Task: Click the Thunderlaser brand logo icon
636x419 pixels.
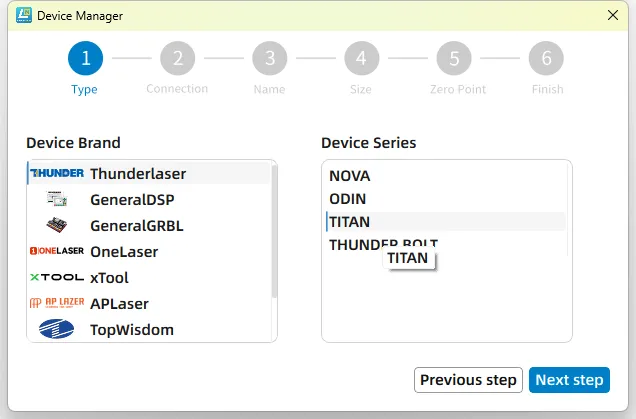Action: 57,173
